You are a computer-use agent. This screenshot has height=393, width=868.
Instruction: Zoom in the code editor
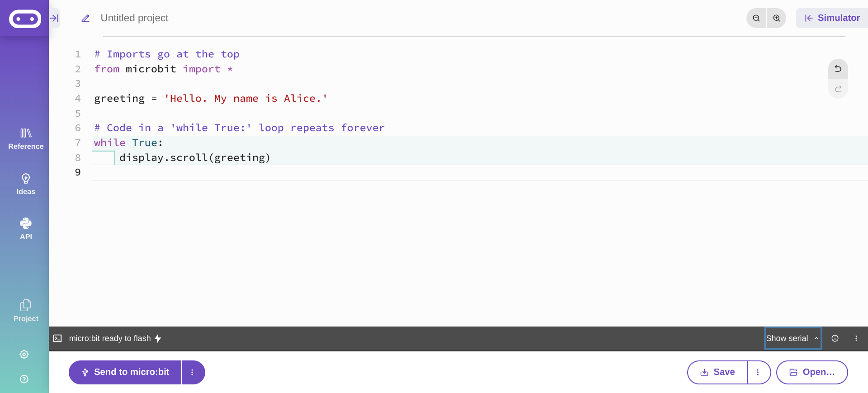click(x=777, y=18)
